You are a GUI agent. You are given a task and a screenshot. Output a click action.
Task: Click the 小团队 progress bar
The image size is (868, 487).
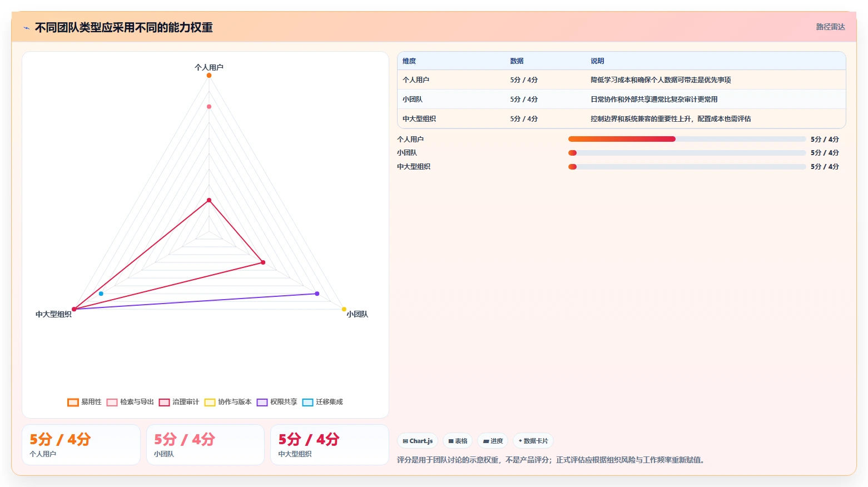click(x=687, y=153)
